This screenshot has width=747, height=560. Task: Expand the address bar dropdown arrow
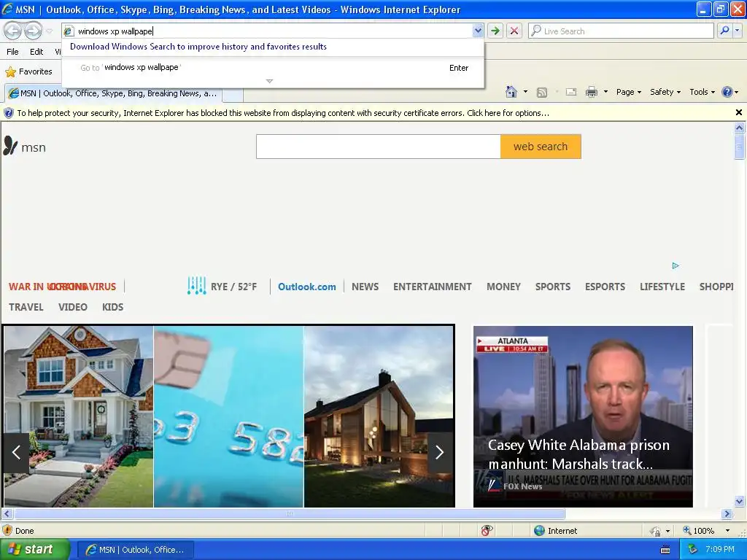tap(478, 31)
